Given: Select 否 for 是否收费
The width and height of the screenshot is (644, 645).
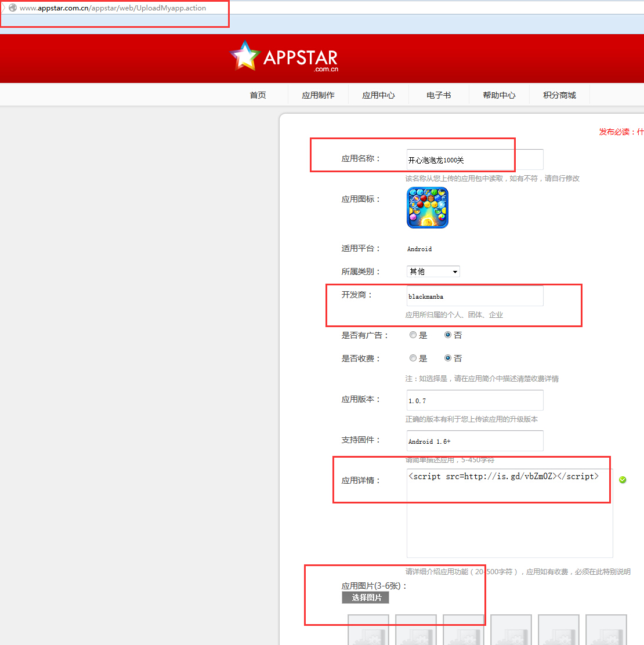Looking at the screenshot, I should [448, 358].
